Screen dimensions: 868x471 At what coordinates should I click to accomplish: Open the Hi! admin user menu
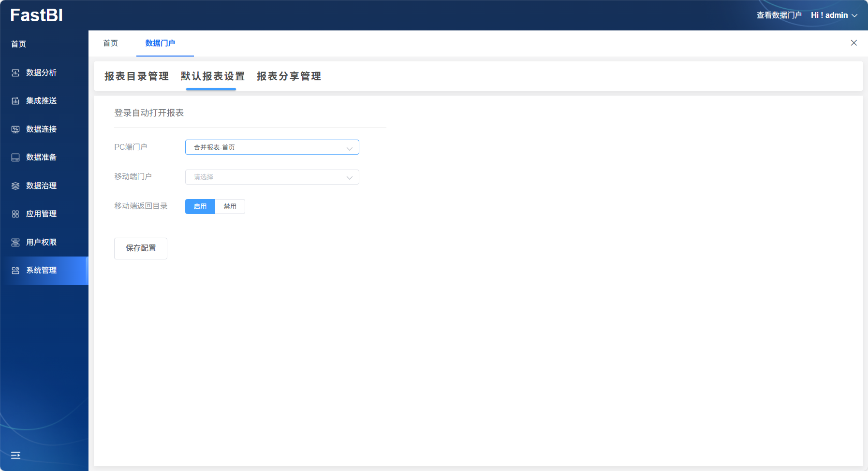834,15
